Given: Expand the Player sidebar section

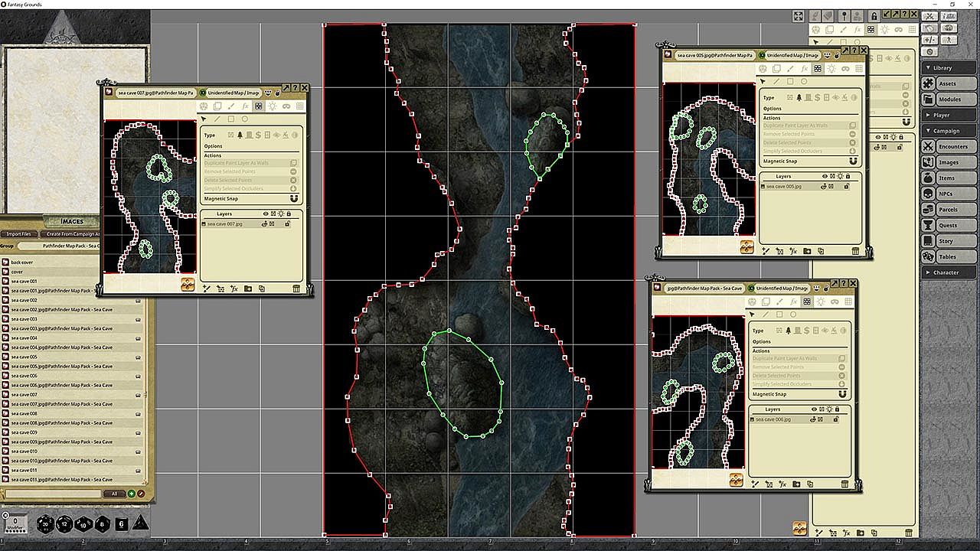Looking at the screenshot, I should tap(949, 115).
